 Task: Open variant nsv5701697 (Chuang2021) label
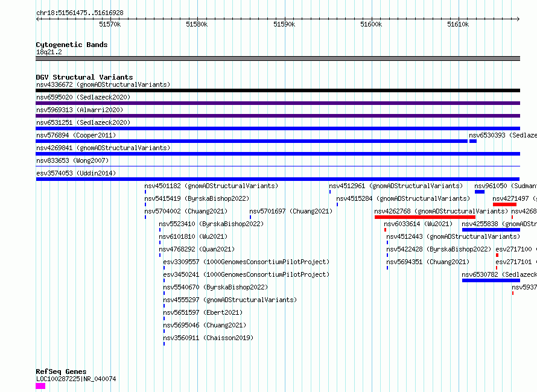(x=291, y=211)
